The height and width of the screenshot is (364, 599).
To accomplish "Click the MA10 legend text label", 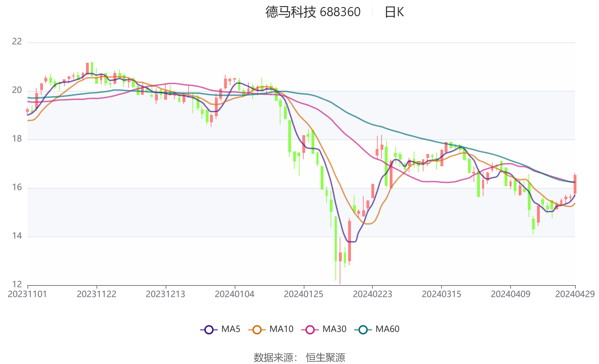I will click(x=281, y=329).
